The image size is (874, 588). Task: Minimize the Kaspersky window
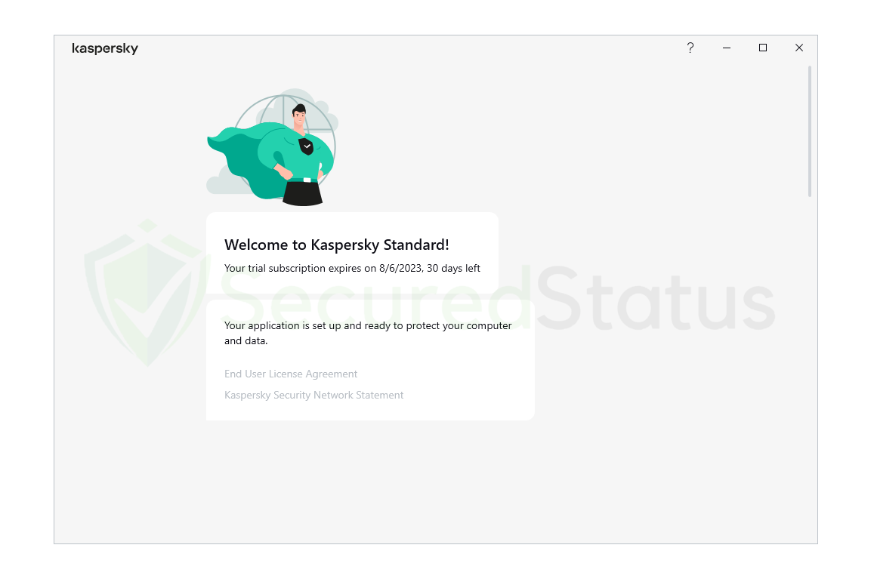726,48
